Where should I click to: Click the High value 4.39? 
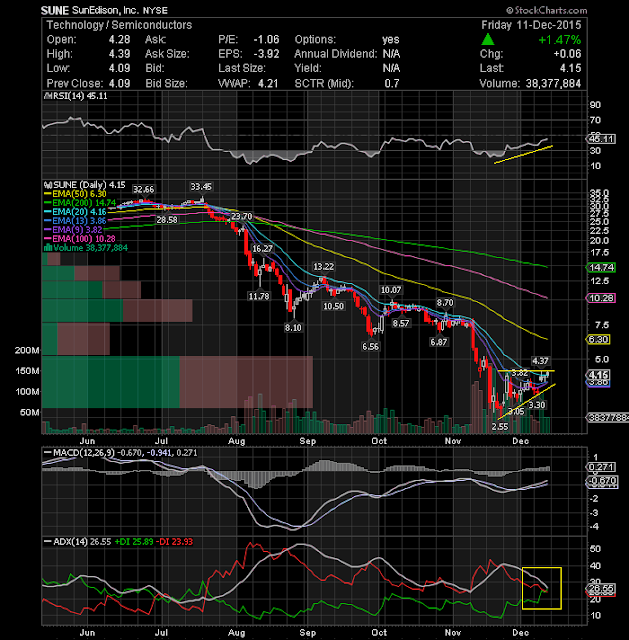point(120,54)
